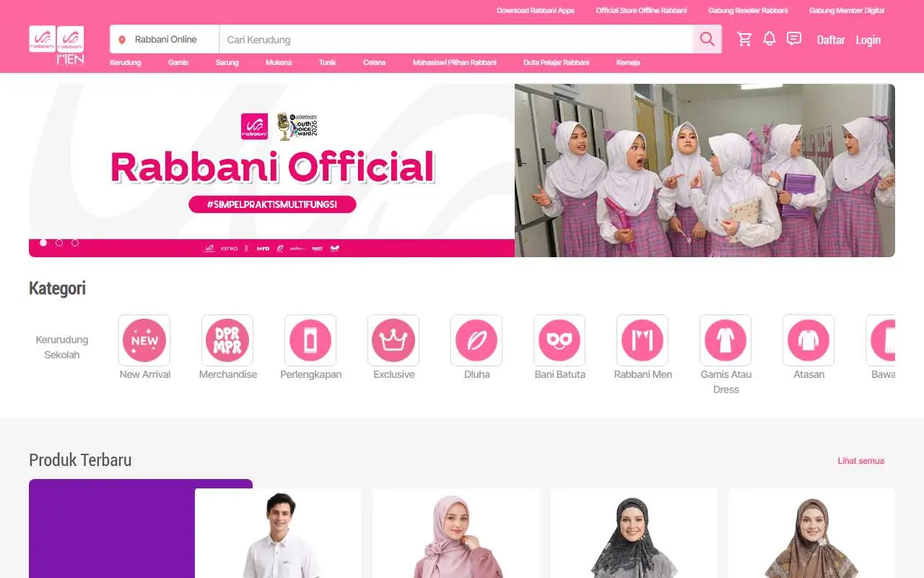
Task: Click Lihat semua for Produk Terbaru
Action: pyautogui.click(x=861, y=460)
